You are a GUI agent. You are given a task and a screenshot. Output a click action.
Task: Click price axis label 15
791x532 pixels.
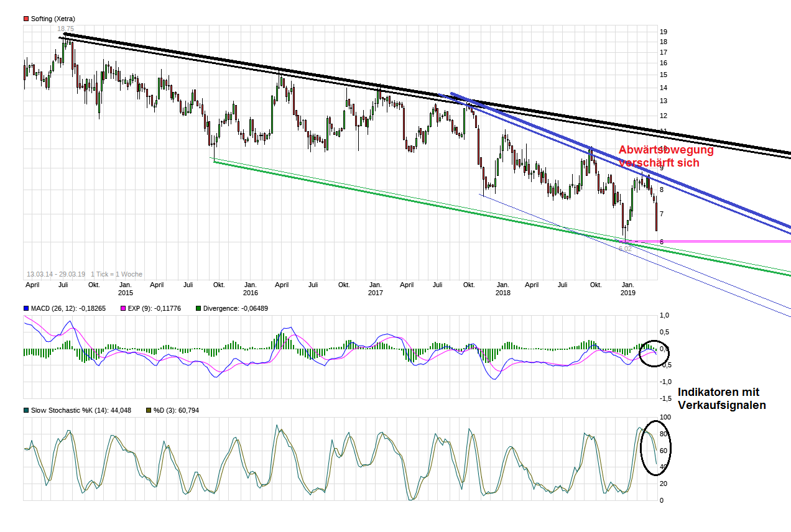[x=664, y=75]
